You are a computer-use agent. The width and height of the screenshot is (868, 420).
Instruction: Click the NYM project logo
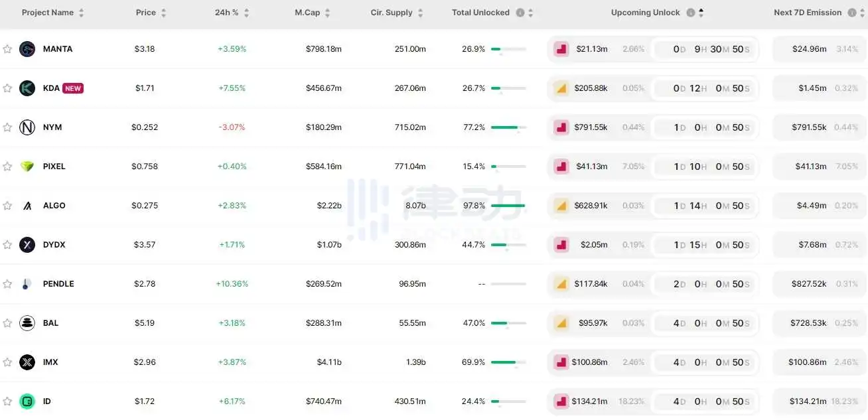click(x=27, y=127)
